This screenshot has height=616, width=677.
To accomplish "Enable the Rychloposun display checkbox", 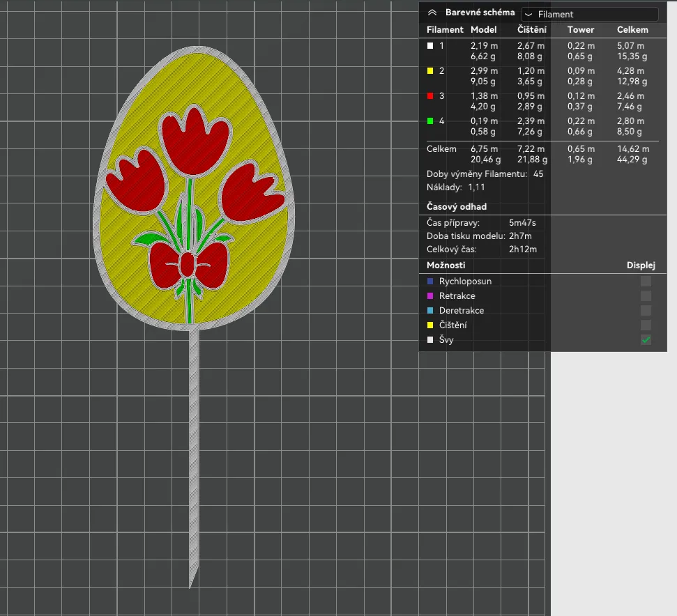I will (646, 281).
